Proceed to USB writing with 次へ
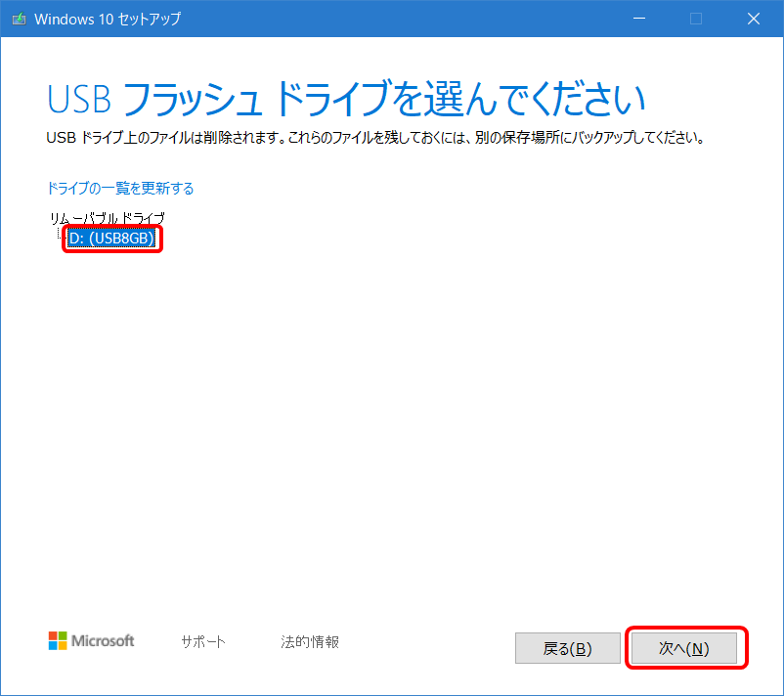Screen dimensions: 784x696 tap(684, 647)
